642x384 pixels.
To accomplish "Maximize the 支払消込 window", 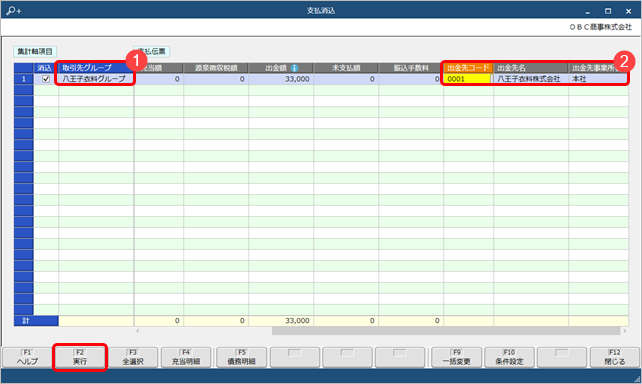I will coord(608,11).
